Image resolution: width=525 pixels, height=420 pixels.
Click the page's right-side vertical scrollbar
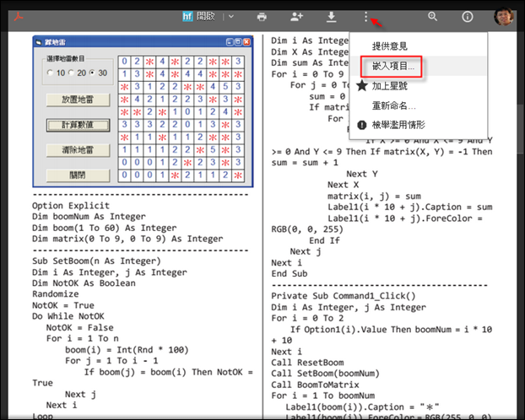[521, 127]
